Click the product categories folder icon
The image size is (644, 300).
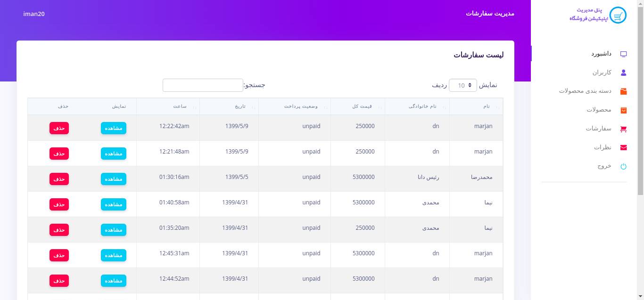coord(623,91)
